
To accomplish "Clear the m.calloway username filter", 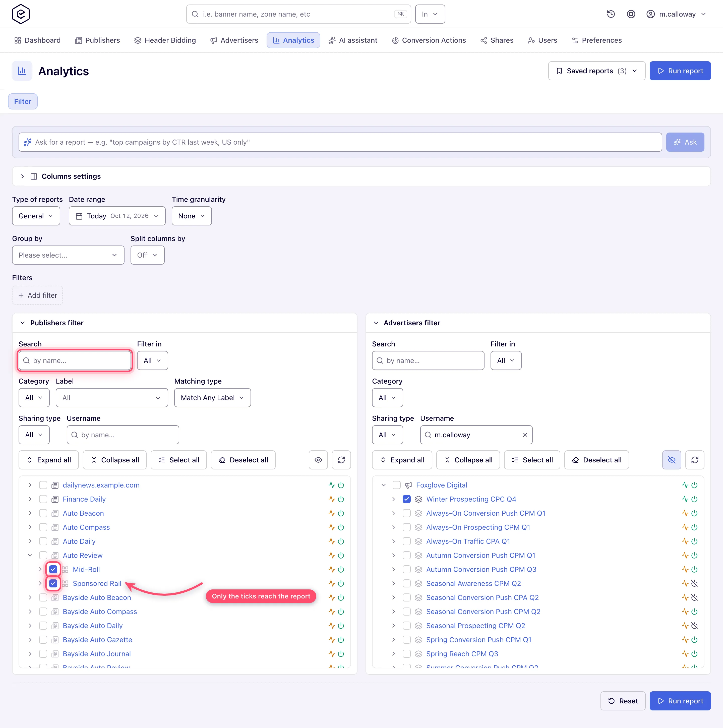I will (525, 435).
